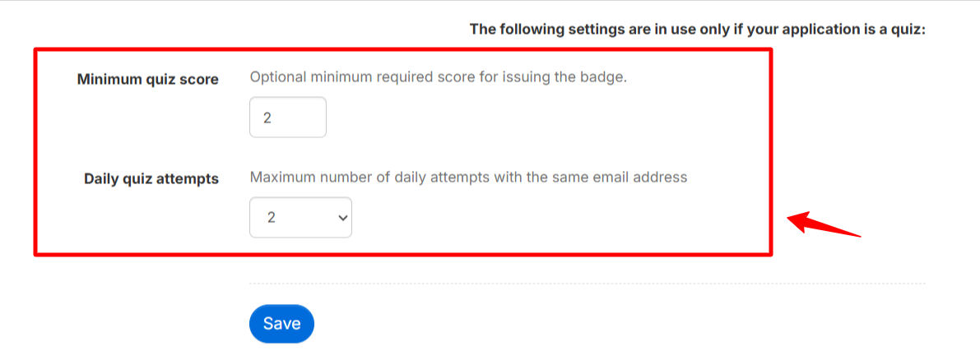Viewport: 980px width, 360px height.
Task: Click the red arrow annotation
Action: tap(824, 224)
